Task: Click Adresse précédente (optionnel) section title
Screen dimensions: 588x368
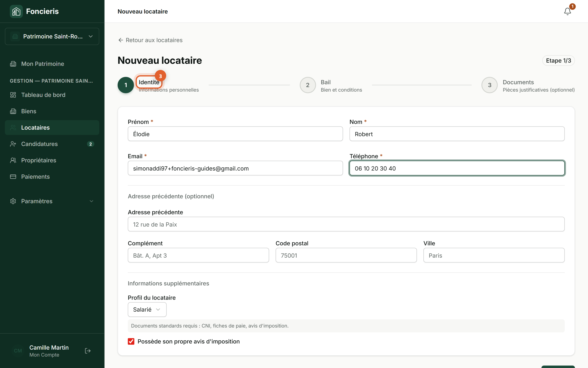Action: [171, 196]
